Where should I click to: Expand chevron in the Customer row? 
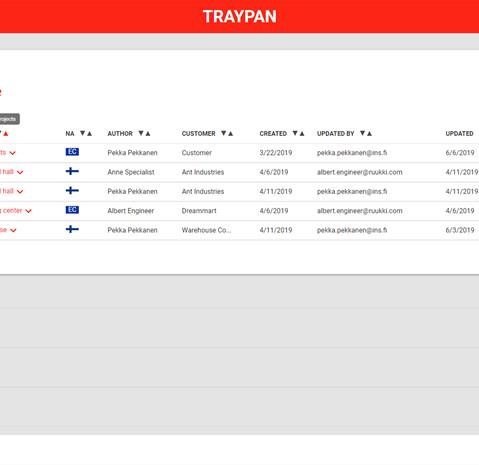click(x=12, y=153)
